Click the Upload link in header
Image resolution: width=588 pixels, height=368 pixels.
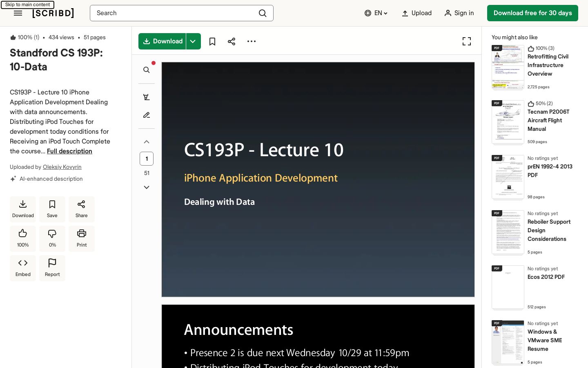[x=416, y=13]
